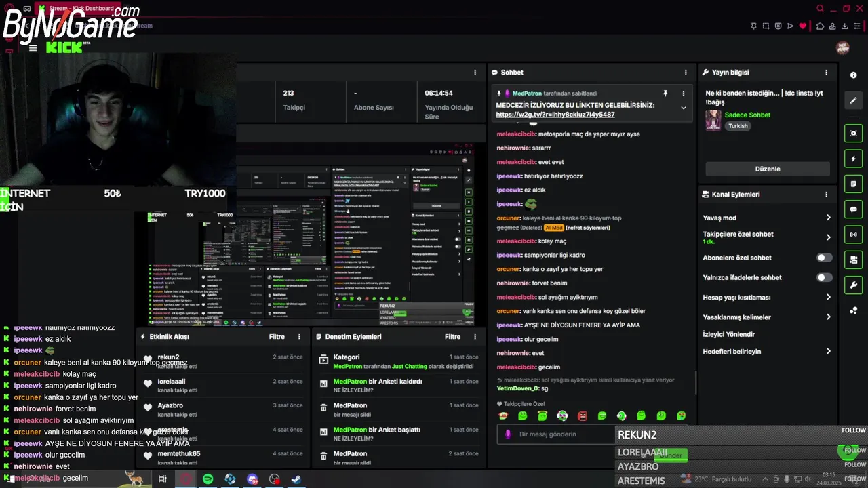Click the chat panel scrollbar
The height and width of the screenshot is (488, 868).
(x=695, y=383)
